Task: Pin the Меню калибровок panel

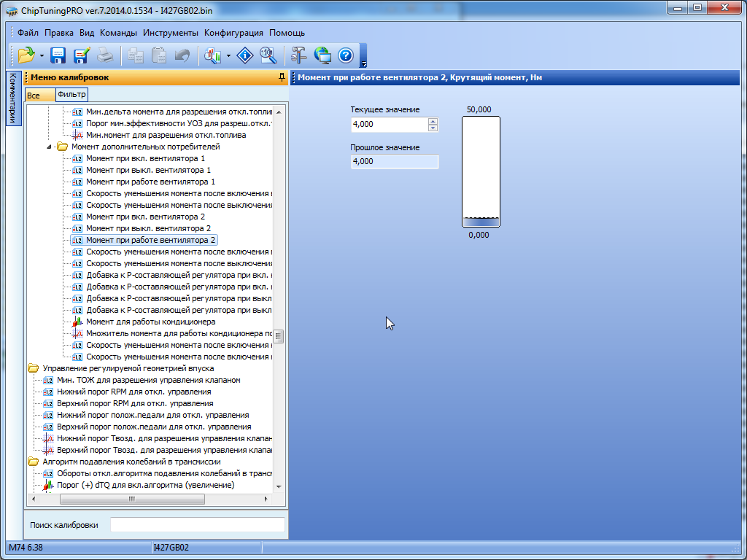Action: point(282,77)
